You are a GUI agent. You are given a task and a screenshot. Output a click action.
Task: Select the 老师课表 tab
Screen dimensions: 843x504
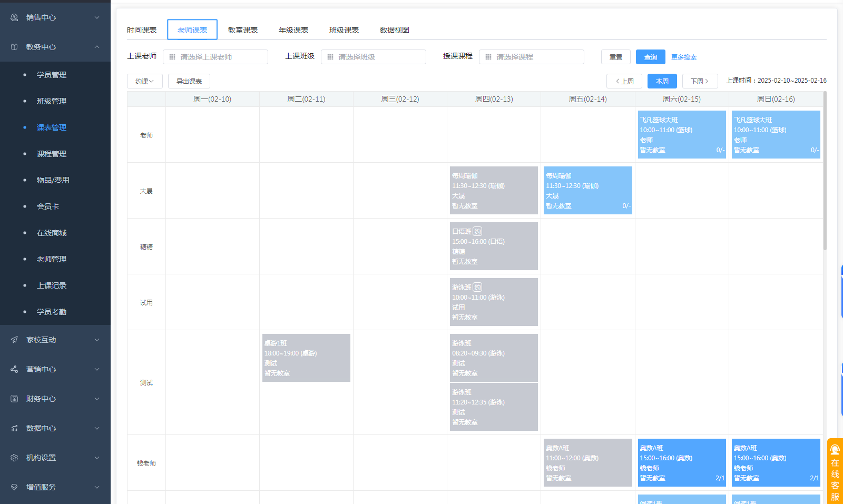pos(192,29)
